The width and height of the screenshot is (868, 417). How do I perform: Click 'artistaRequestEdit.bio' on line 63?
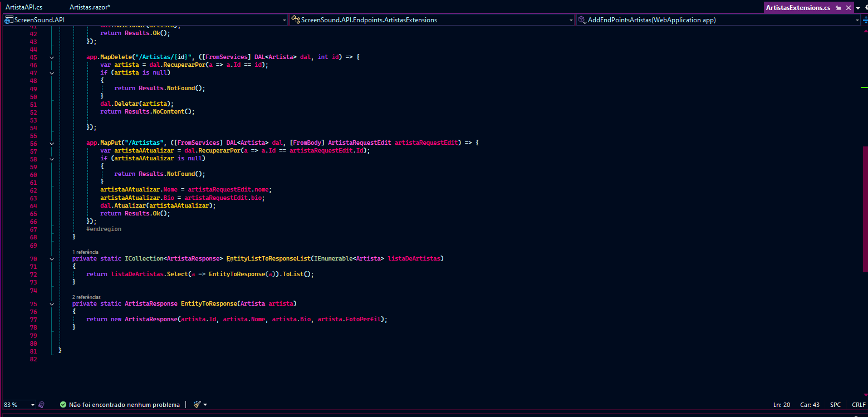[224, 198]
